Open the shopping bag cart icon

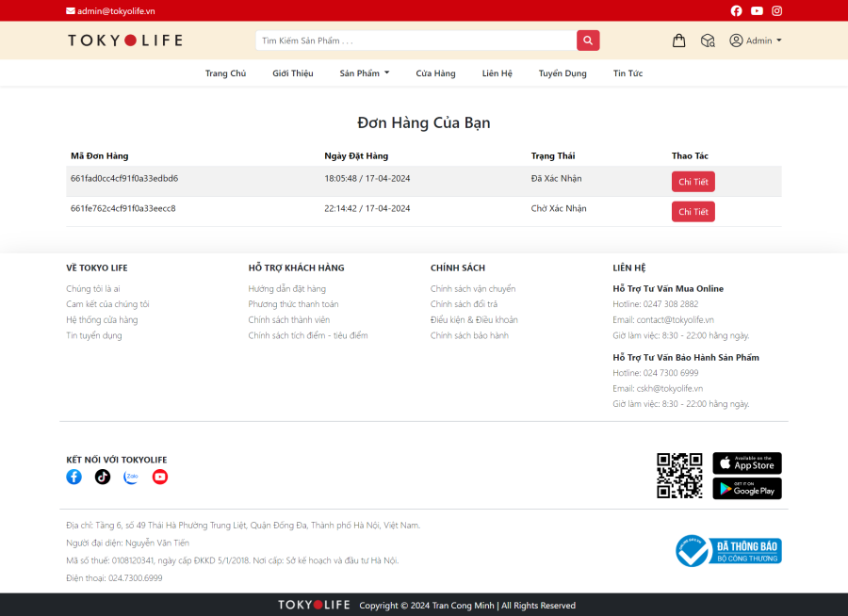678,41
